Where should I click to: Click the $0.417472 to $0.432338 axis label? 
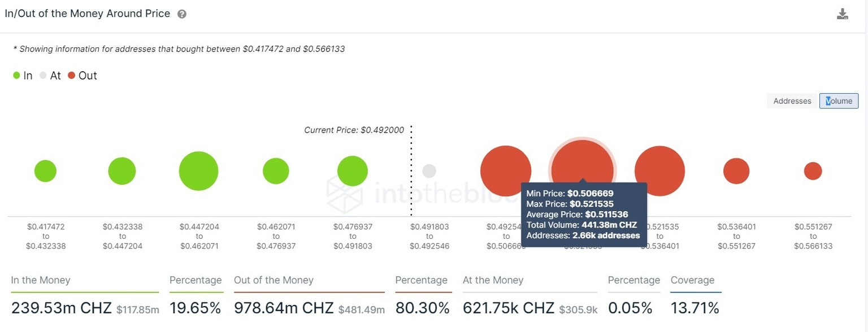[x=46, y=236]
